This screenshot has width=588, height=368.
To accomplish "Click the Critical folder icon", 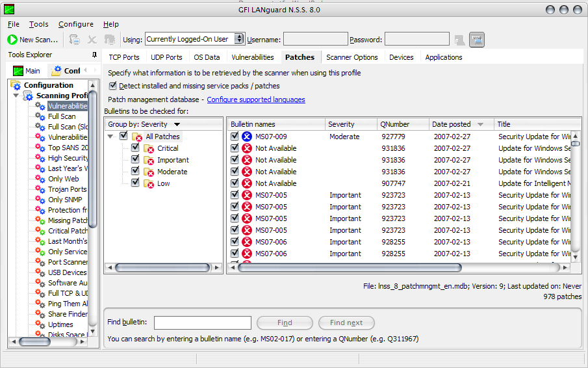I will point(149,148).
